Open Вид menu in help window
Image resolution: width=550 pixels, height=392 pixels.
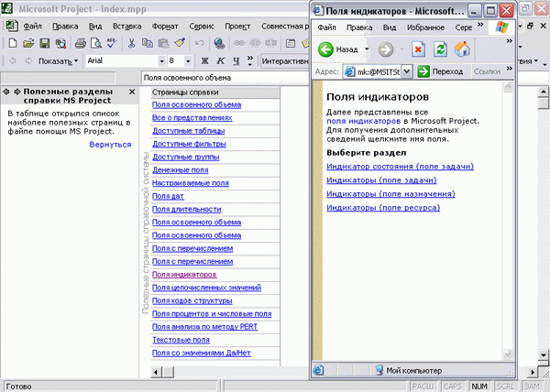tap(390, 27)
